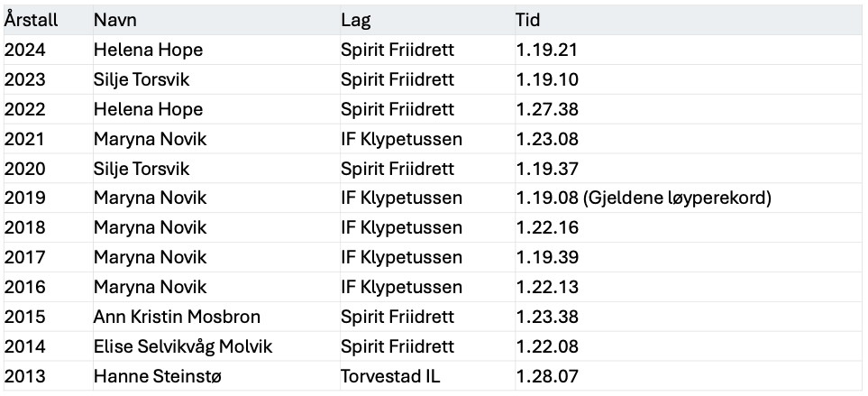Select the Elise Selvikvåg Molvik cell
The width and height of the screenshot is (868, 396).
tap(216, 346)
